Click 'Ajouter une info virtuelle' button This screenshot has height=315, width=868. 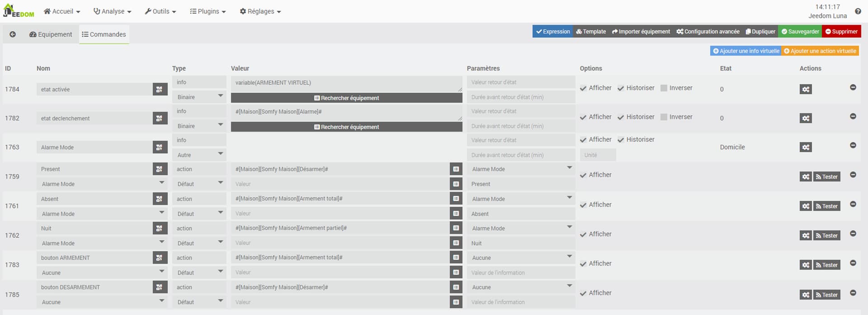pos(746,51)
